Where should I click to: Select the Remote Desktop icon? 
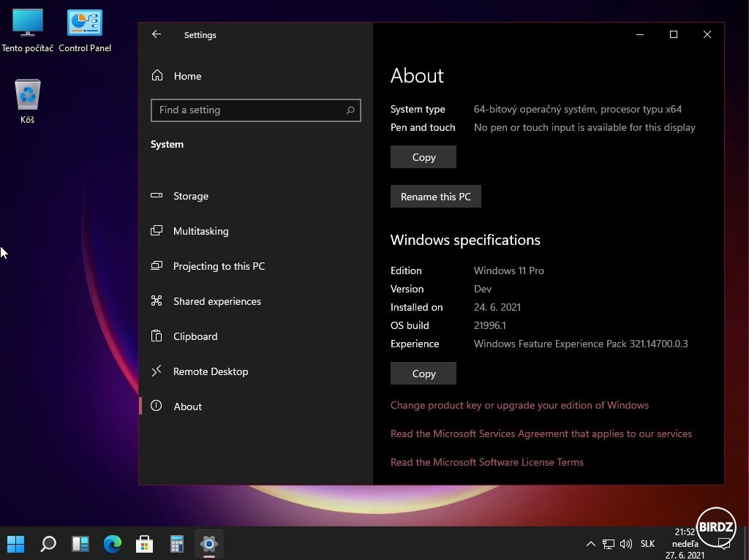tap(157, 371)
